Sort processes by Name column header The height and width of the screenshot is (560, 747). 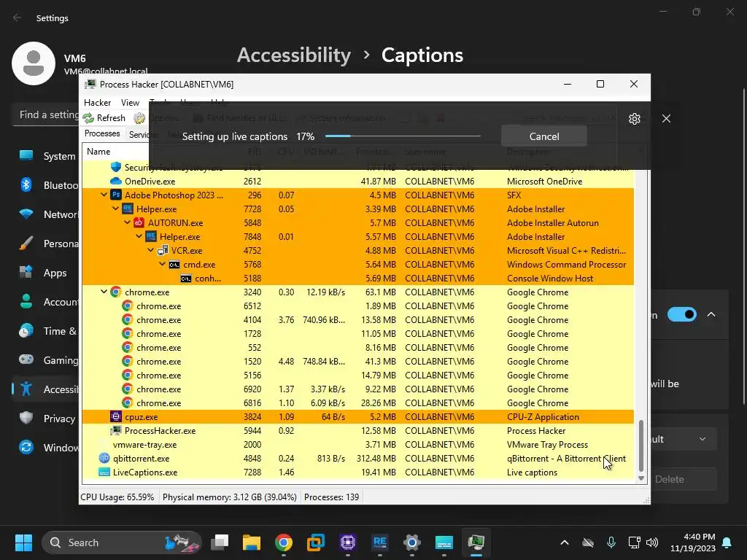point(98,152)
